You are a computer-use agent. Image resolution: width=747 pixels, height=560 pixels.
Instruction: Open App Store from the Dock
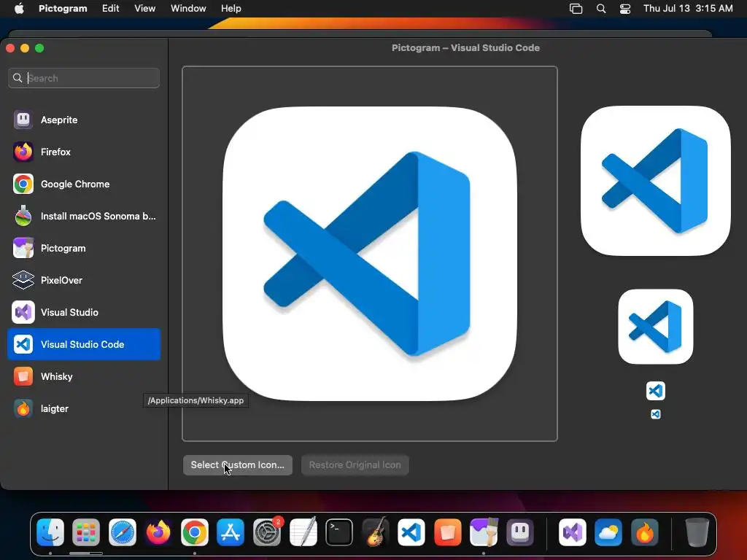click(x=231, y=532)
